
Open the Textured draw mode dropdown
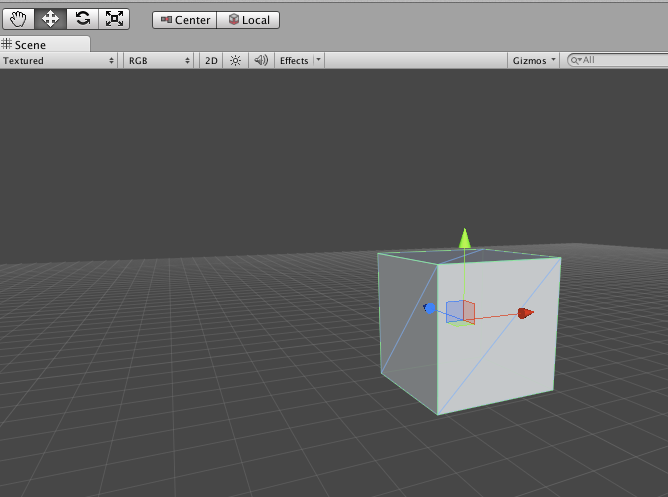click(x=58, y=60)
